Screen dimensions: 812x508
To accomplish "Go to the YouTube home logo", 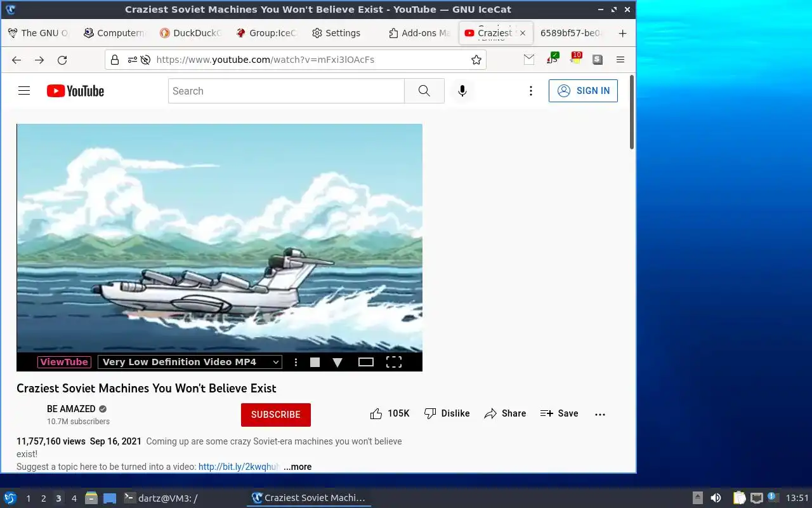I will click(x=75, y=91).
